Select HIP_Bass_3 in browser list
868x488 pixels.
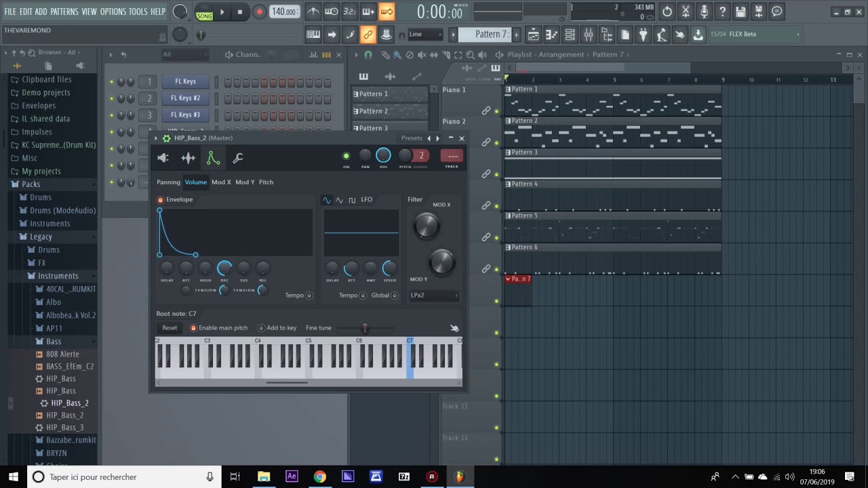(x=65, y=428)
